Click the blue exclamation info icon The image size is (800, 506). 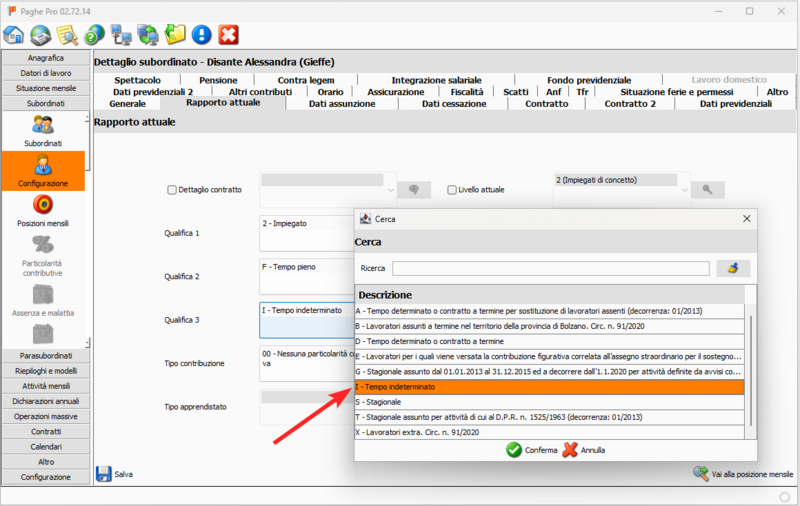click(202, 35)
